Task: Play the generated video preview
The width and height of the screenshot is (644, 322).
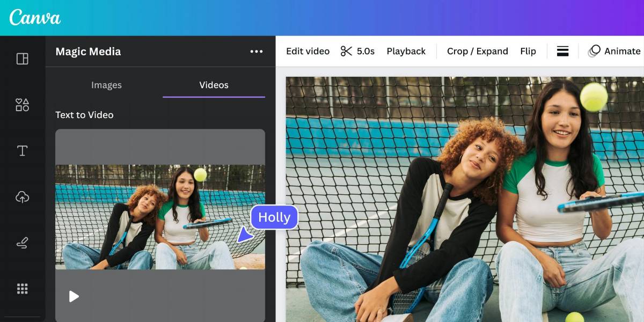Action: [74, 296]
